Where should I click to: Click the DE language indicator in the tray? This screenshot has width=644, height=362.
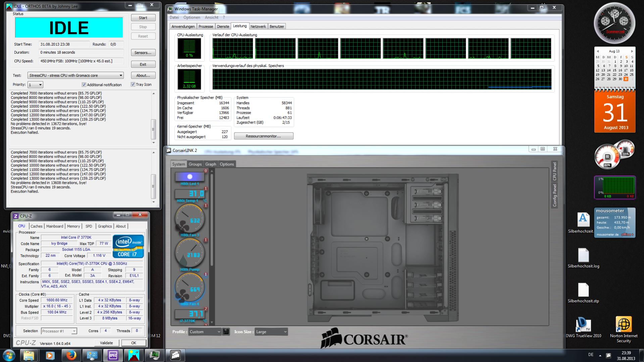pyautogui.click(x=591, y=355)
